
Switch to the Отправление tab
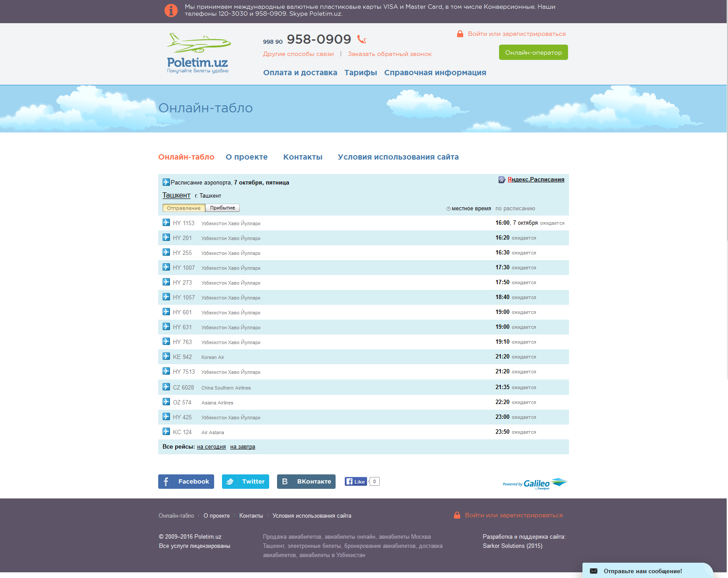(x=184, y=208)
